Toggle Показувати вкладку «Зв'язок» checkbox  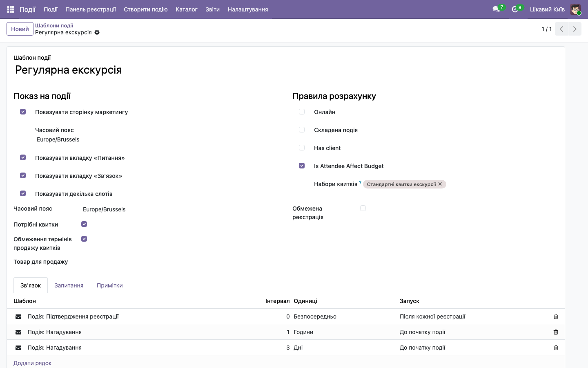(23, 175)
